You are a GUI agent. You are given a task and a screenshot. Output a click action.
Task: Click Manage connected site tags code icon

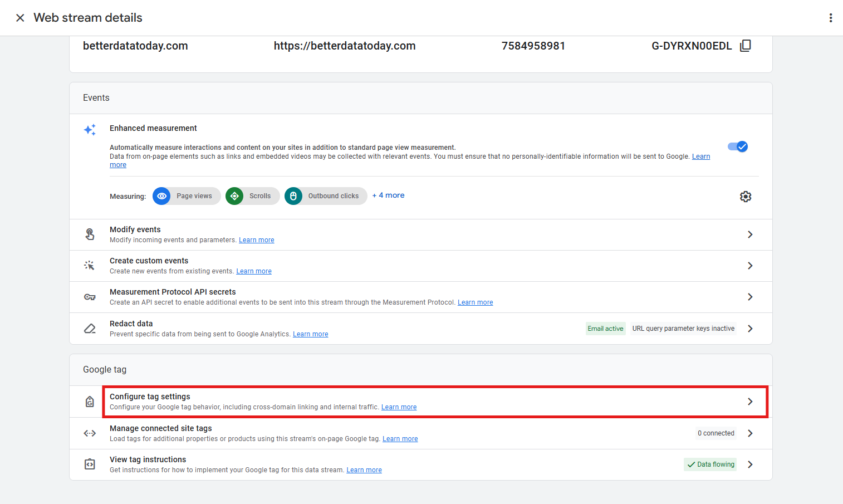[90, 433]
